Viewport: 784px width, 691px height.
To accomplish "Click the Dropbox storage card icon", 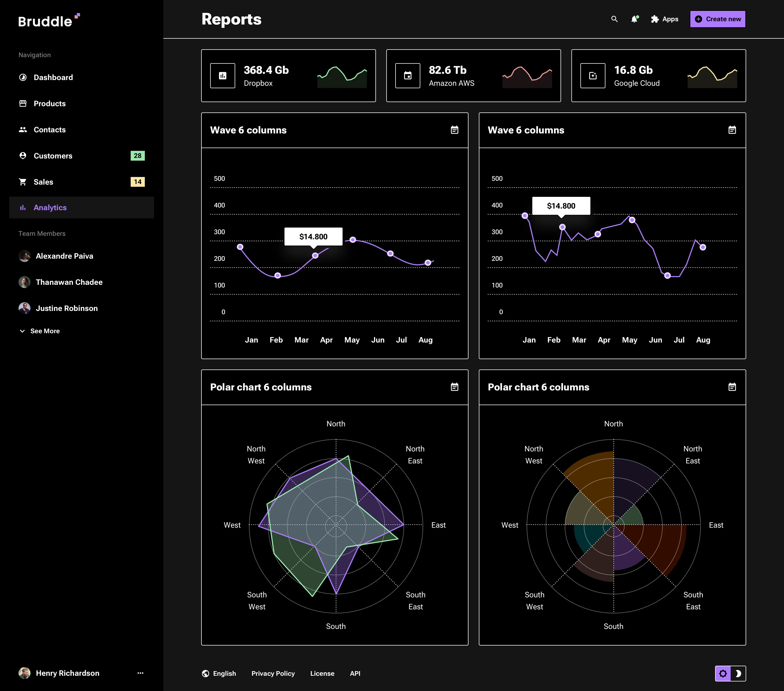I will coord(222,76).
